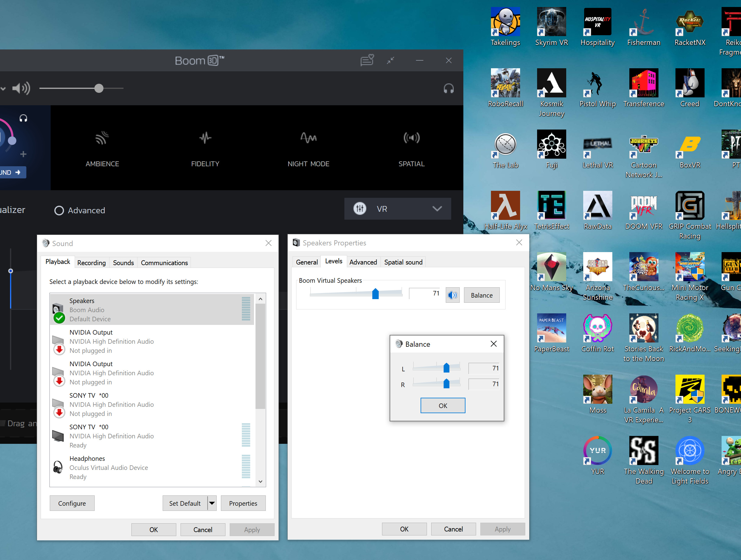This screenshot has height=560, width=741.
Task: Close the Balance dialog
Action: (493, 344)
